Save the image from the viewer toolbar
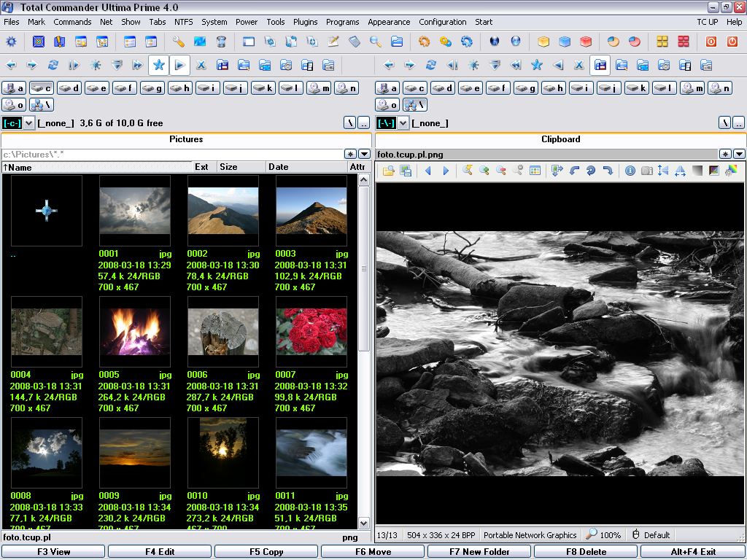747x560 pixels. click(x=406, y=171)
